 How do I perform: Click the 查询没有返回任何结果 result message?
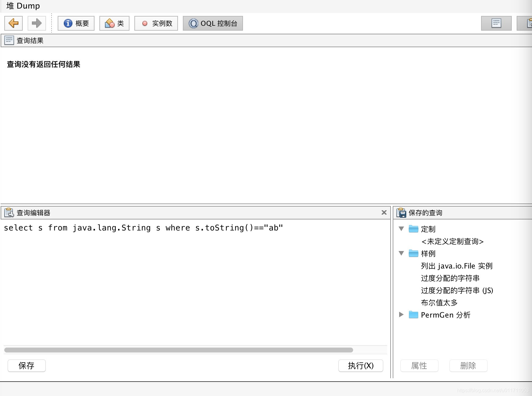click(44, 64)
